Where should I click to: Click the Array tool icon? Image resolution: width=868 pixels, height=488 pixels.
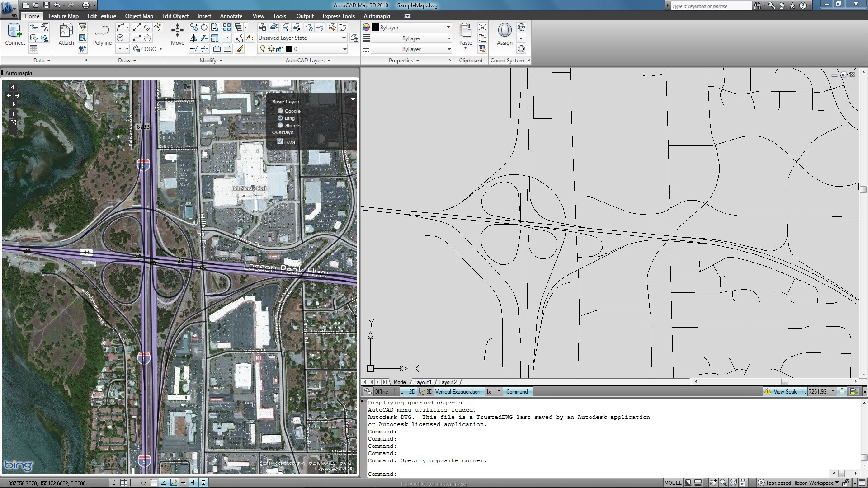227,27
